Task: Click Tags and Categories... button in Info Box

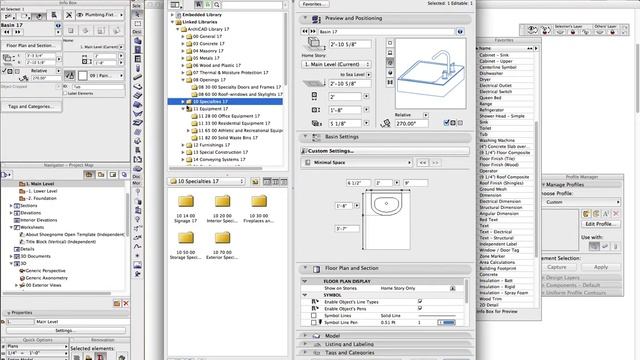Action: pyautogui.click(x=31, y=107)
